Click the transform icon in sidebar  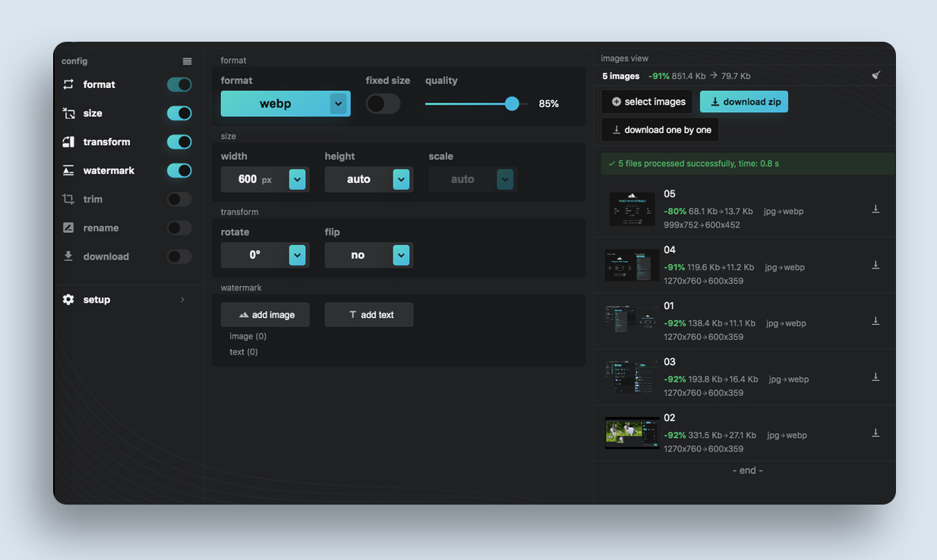pyautogui.click(x=68, y=142)
